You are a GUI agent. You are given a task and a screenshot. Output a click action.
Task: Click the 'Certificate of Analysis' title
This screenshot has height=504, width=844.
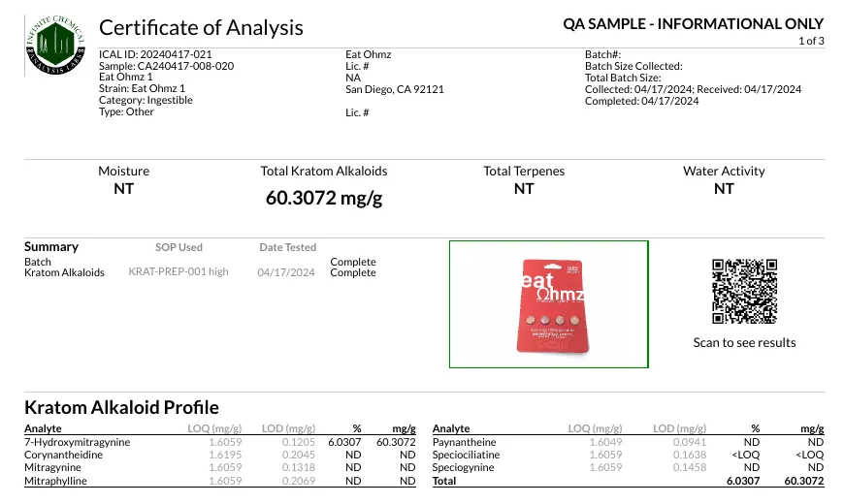[201, 28]
